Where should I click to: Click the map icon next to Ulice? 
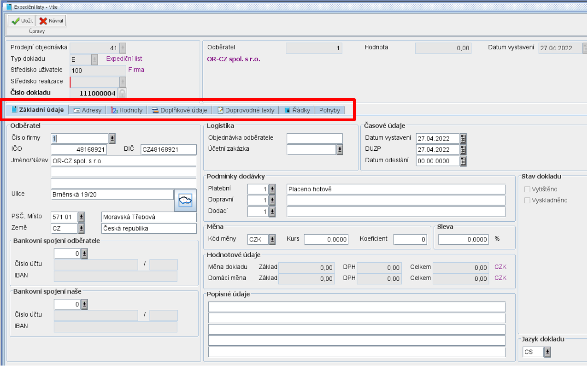tap(185, 201)
